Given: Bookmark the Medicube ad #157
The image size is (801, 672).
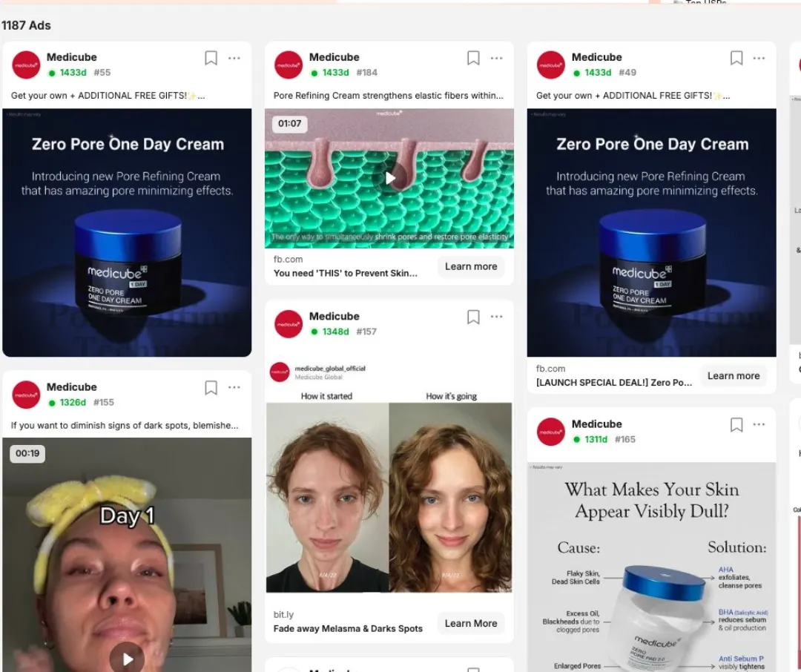Looking at the screenshot, I should [473, 317].
